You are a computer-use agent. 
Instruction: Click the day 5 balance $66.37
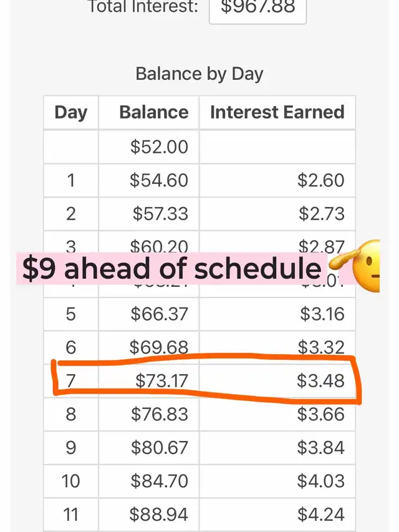pos(159,314)
